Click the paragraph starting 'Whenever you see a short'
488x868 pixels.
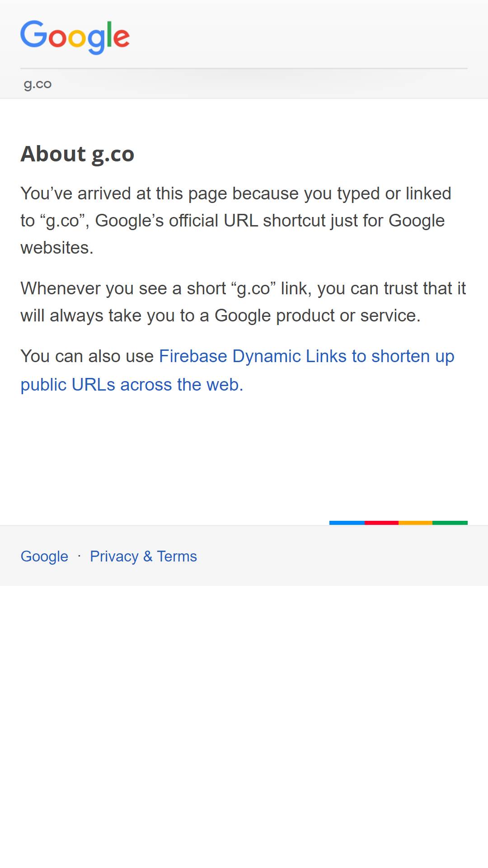[x=243, y=302]
